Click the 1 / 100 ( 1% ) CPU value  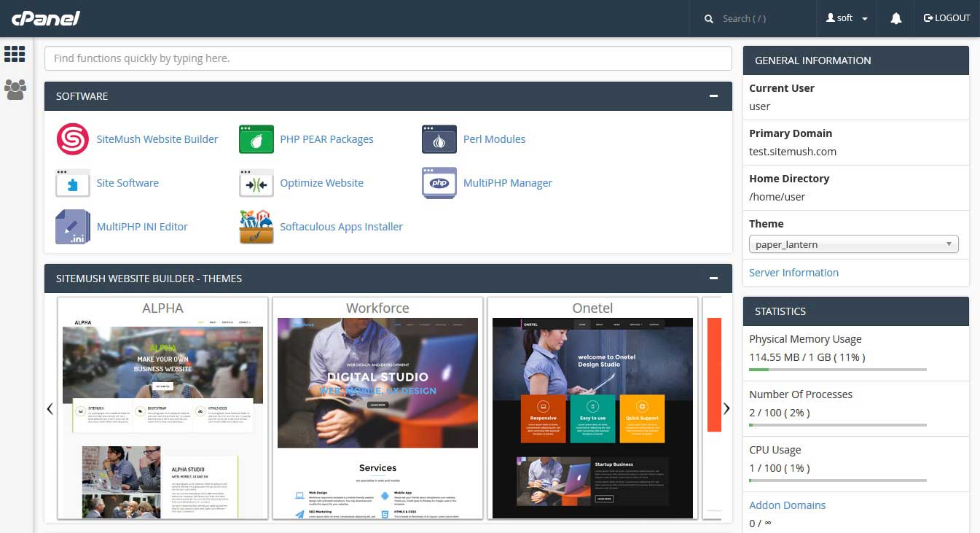[780, 468]
